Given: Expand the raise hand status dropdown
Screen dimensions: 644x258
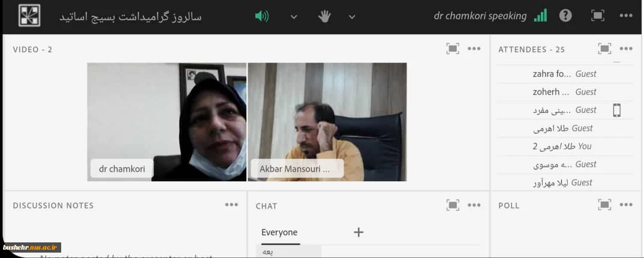Looking at the screenshot, I should click(x=352, y=17).
